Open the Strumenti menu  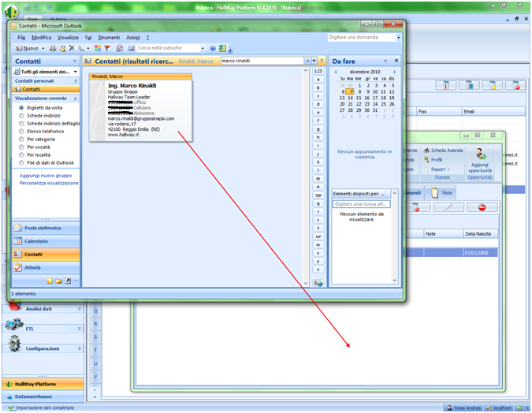tap(109, 38)
